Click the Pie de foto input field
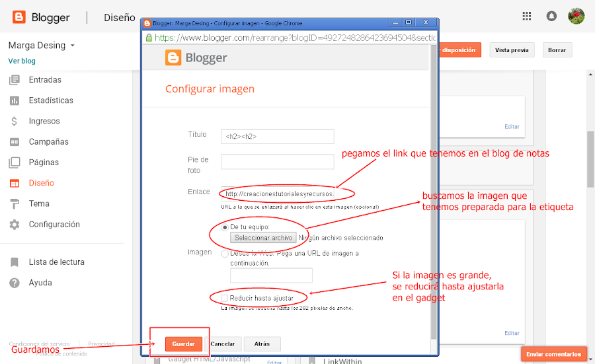Viewport: 595px width, 364px height. tap(278, 162)
